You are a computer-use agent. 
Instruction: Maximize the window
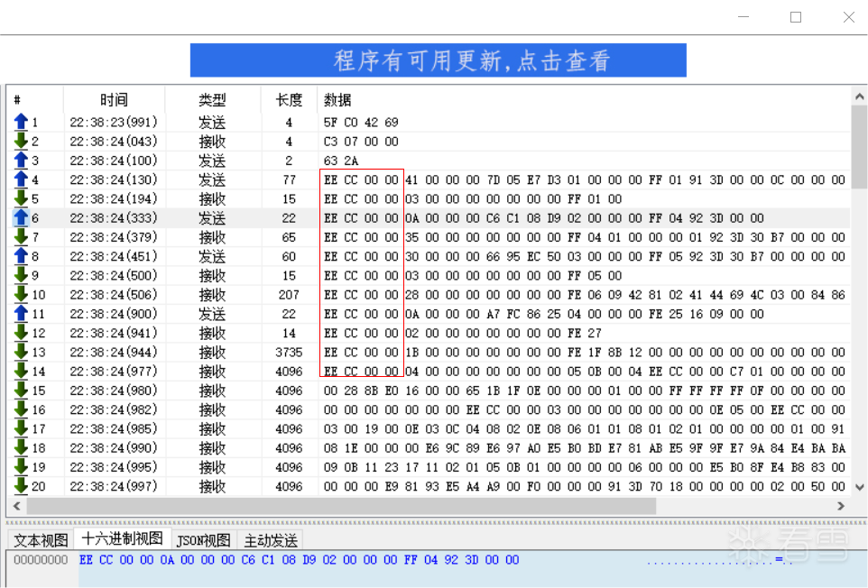tap(796, 17)
